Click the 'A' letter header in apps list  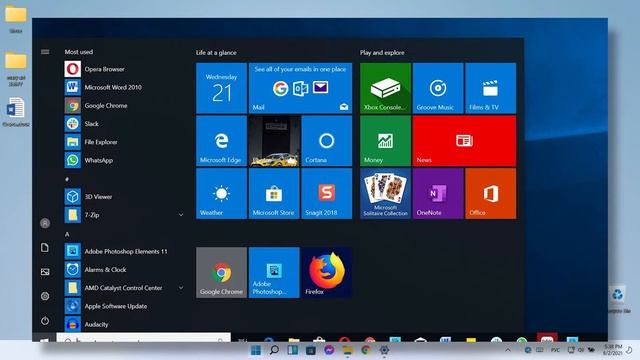tap(67, 234)
